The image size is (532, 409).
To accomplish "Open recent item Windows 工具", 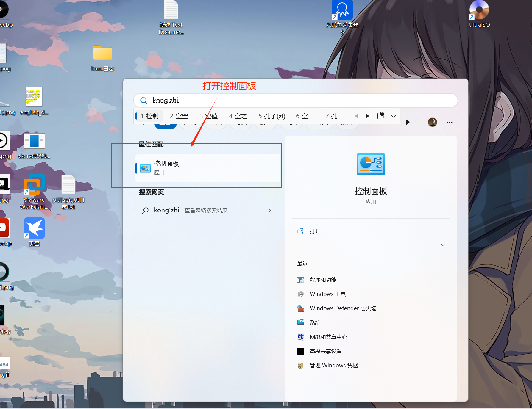I will 327,294.
